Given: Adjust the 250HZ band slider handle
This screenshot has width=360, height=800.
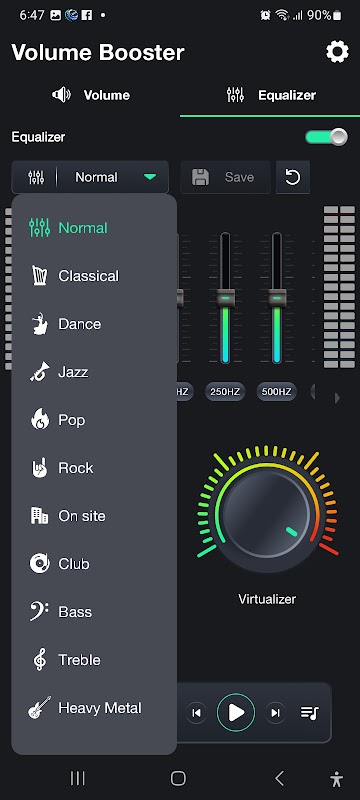Looking at the screenshot, I should click(x=225, y=297).
